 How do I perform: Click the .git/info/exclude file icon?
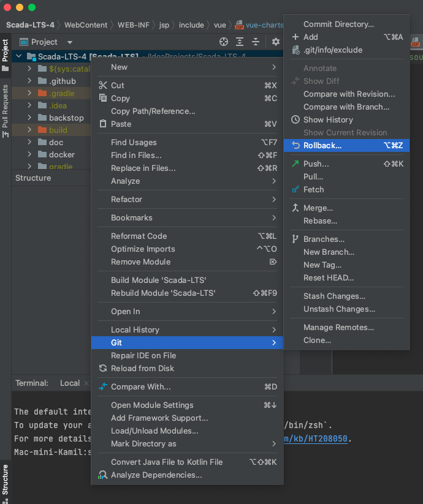point(295,50)
